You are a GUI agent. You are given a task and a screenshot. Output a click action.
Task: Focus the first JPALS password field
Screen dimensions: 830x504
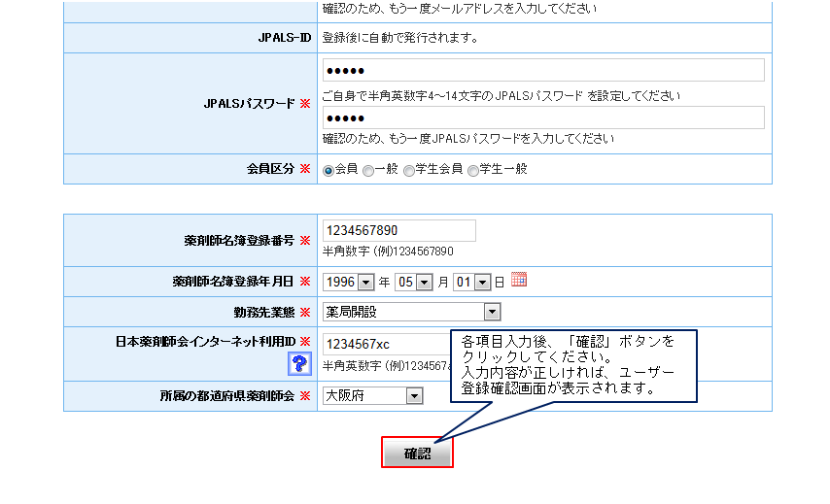tap(543, 70)
